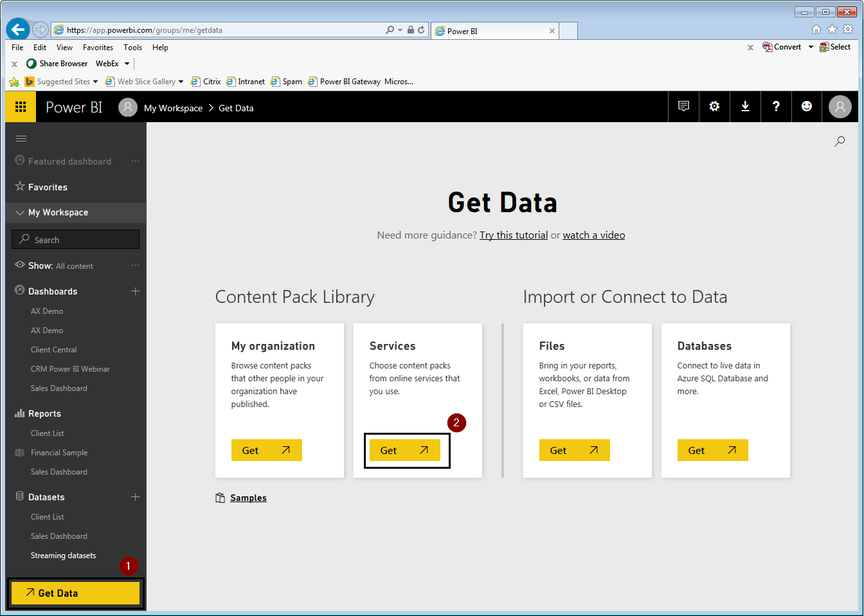Click Get under Services content packs
The image size is (864, 616).
tap(404, 450)
